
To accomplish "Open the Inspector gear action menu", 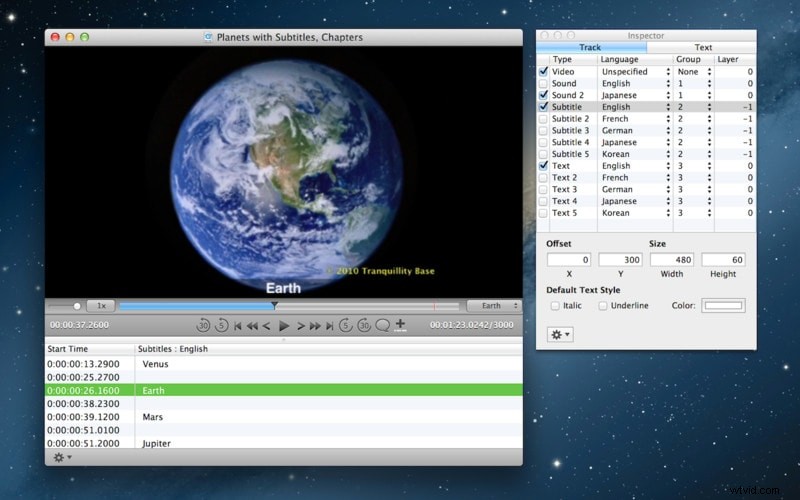I will point(560,335).
